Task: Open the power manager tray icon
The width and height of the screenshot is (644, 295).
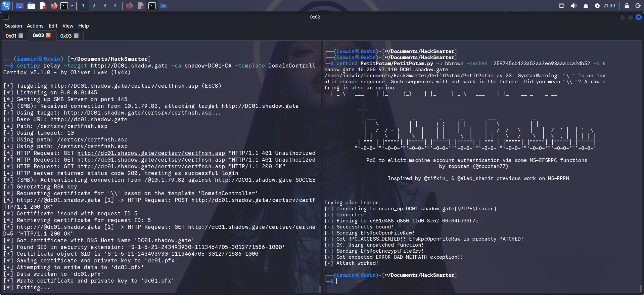Action: (597, 6)
